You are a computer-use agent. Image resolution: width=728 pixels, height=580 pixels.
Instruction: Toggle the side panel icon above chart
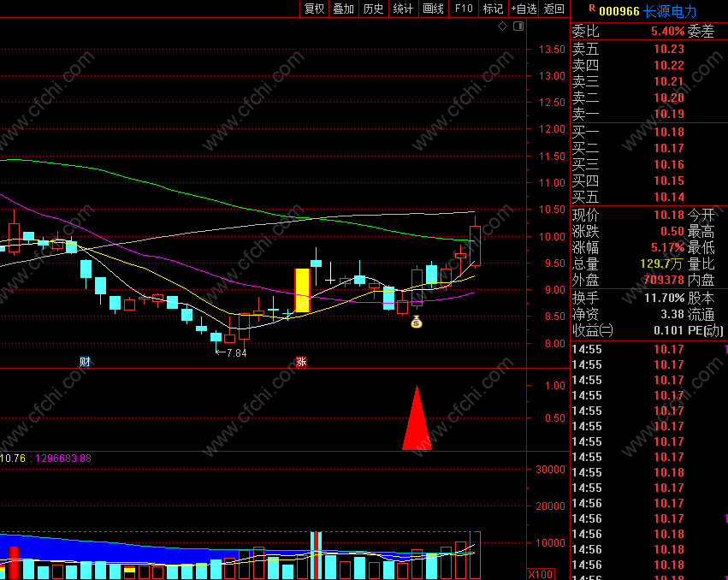(x=518, y=26)
